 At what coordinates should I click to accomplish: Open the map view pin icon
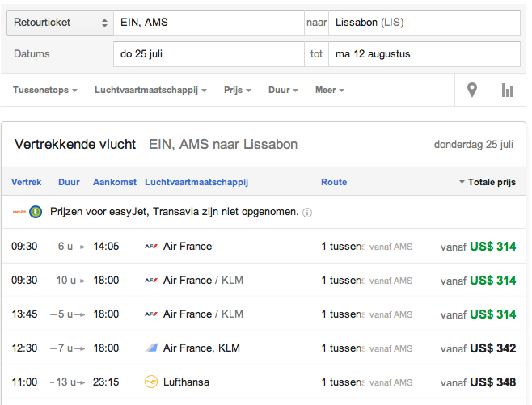click(x=472, y=90)
